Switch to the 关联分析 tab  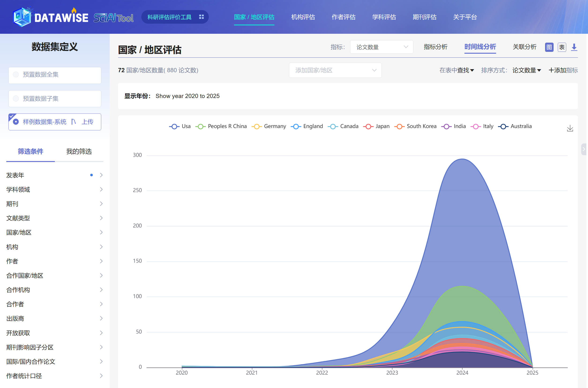click(x=524, y=47)
